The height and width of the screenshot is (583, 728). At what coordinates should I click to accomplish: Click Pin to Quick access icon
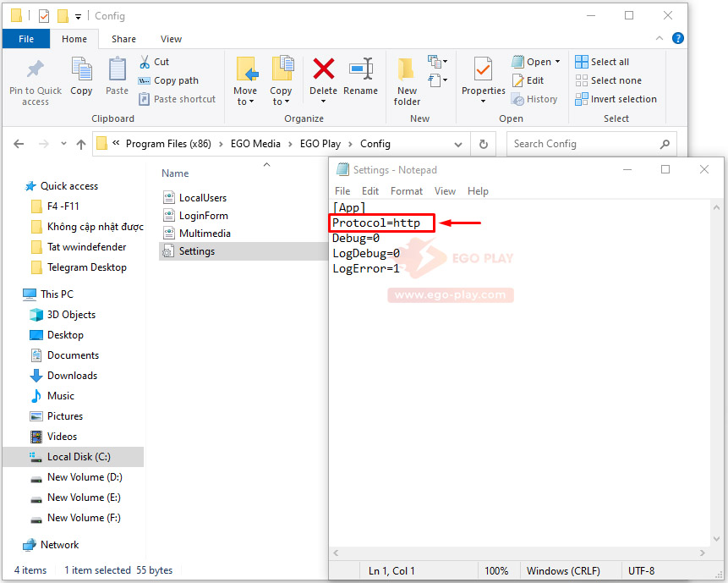(x=36, y=69)
